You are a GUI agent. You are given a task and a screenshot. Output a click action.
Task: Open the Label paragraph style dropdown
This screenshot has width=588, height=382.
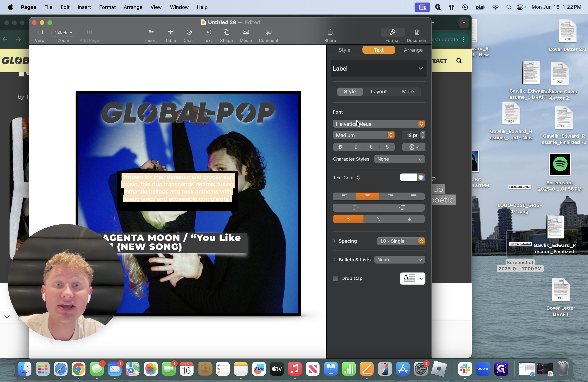pos(379,68)
